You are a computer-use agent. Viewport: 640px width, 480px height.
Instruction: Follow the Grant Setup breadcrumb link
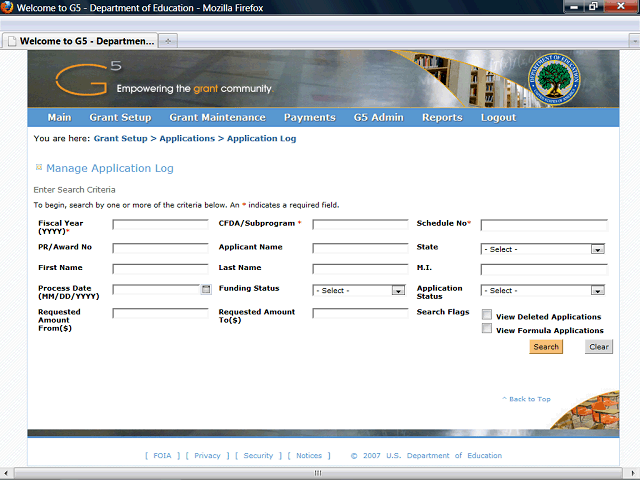[120, 138]
